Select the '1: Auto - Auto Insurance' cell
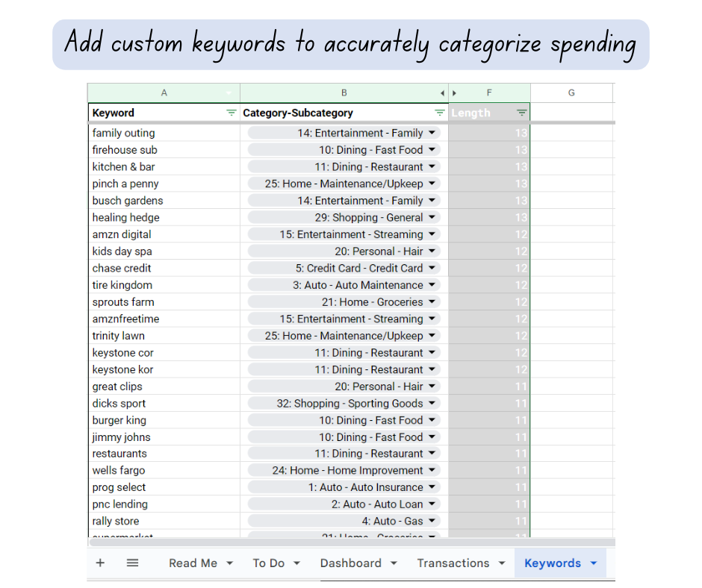The height and width of the screenshot is (588, 702). point(344,487)
